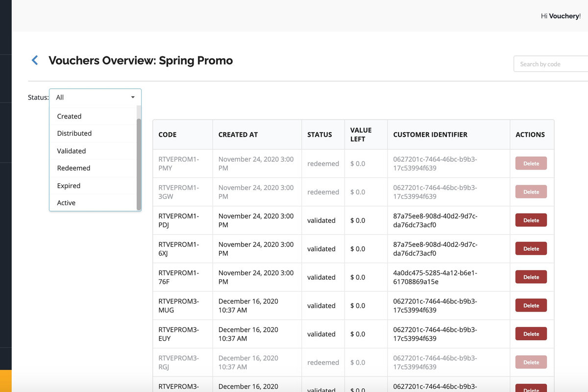This screenshot has width=588, height=392.
Task: Delete voucher RTVEPROM1-6XJ
Action: pyautogui.click(x=531, y=249)
